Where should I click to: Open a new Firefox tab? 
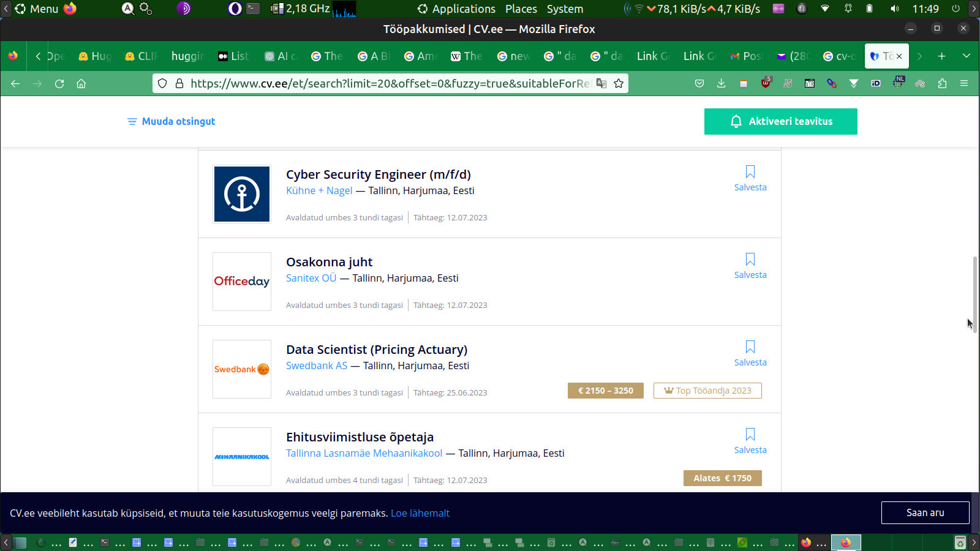point(942,56)
